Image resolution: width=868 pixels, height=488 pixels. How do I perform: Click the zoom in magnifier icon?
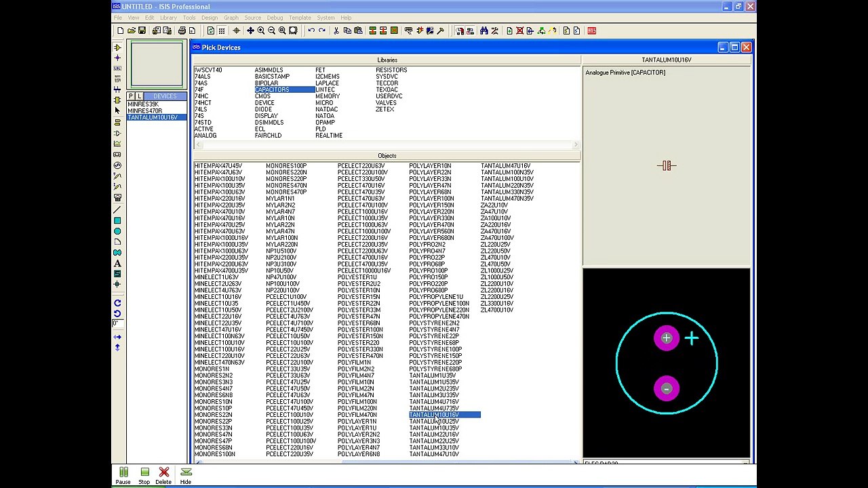pos(260,30)
